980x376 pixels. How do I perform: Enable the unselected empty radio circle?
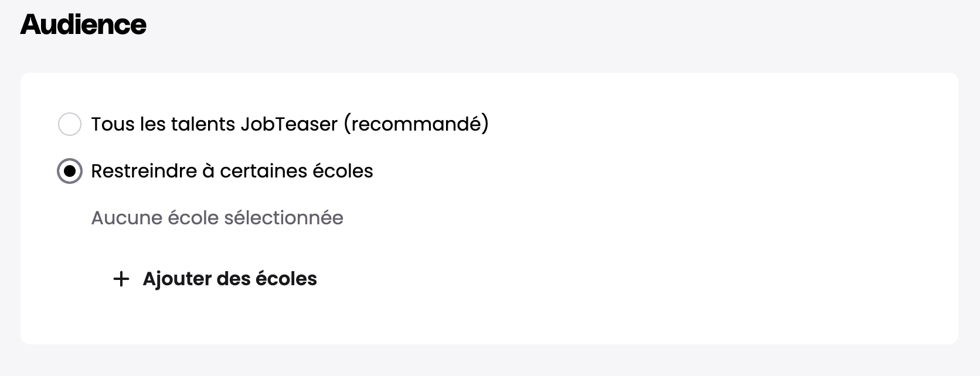tap(70, 124)
